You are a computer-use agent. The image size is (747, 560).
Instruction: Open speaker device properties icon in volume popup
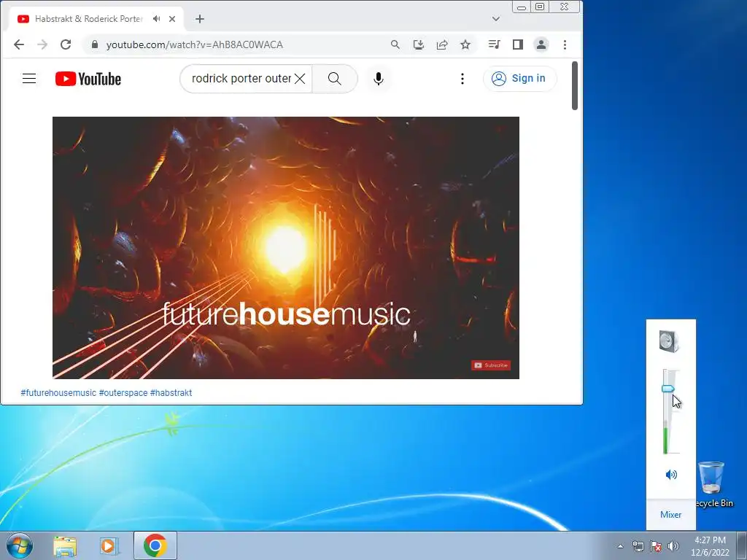coord(669,341)
